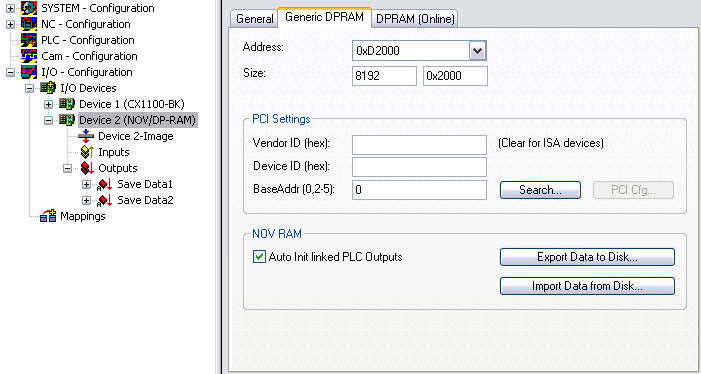This screenshot has height=374, width=701.
Task: Click the Vendor ID (hex) field
Action: pyautogui.click(x=419, y=145)
